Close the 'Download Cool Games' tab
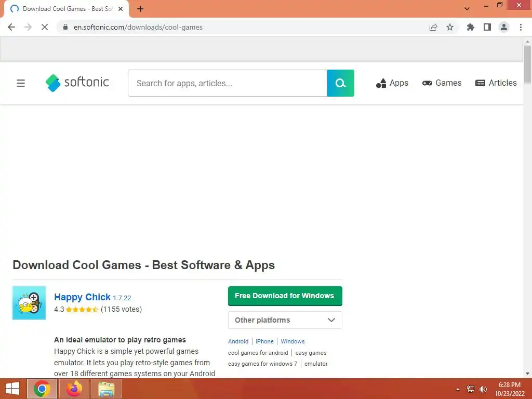The height and width of the screenshot is (399, 532). tap(121, 9)
